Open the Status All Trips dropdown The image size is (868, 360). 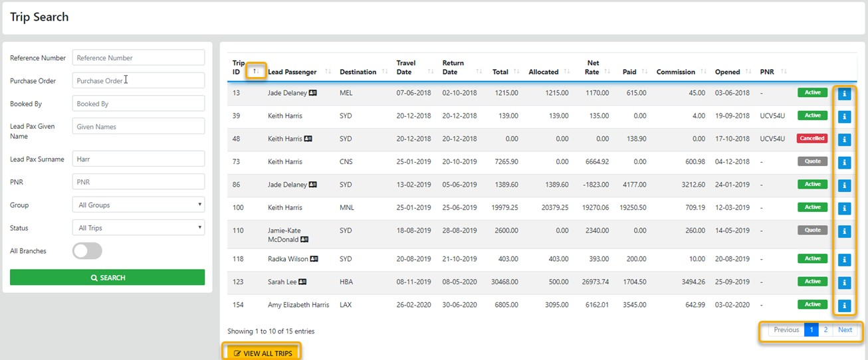138,228
